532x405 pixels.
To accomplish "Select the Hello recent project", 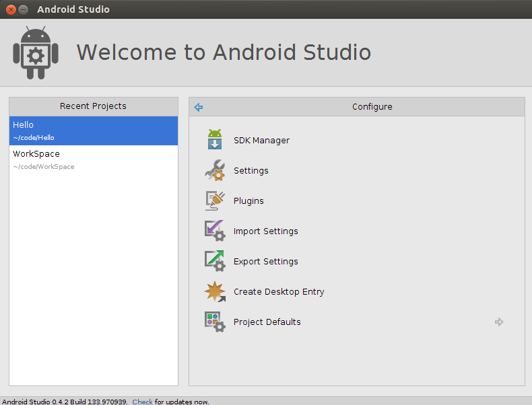I will click(x=94, y=131).
